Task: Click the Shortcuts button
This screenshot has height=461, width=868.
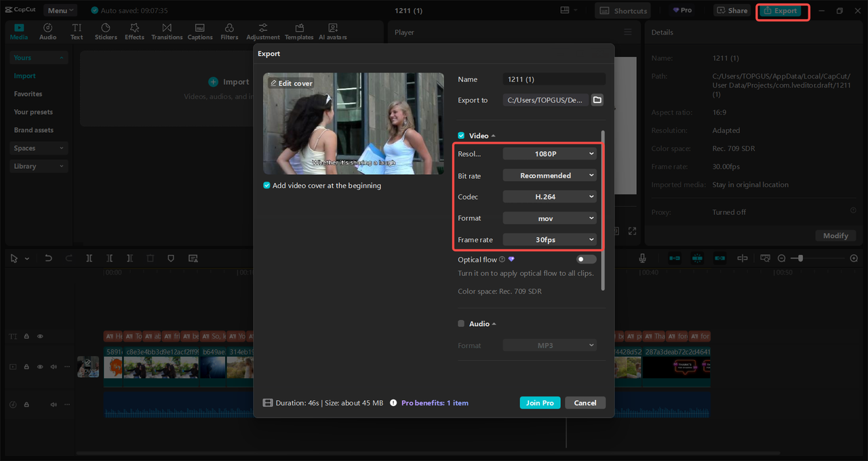Action: [x=623, y=10]
